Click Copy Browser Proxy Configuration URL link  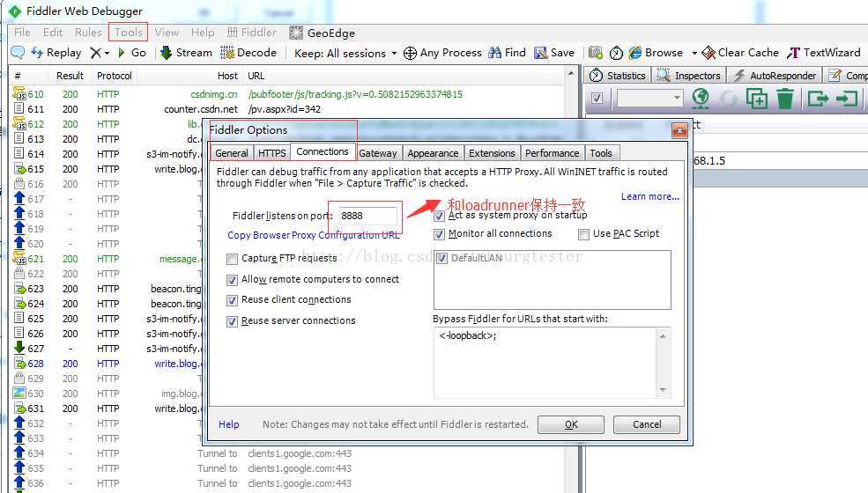314,235
